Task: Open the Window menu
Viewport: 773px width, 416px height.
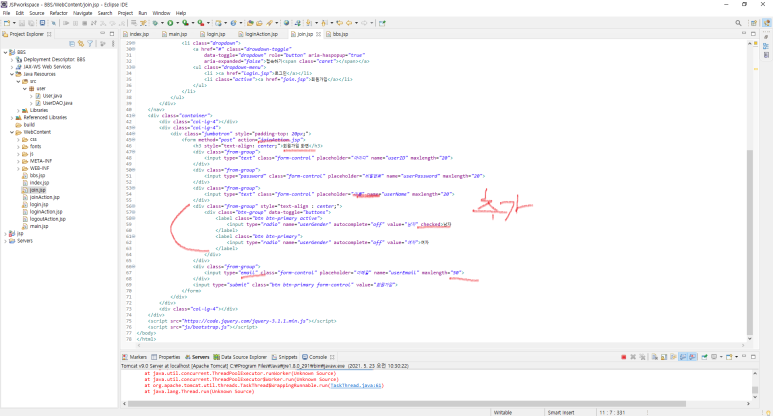Action: click(161, 13)
